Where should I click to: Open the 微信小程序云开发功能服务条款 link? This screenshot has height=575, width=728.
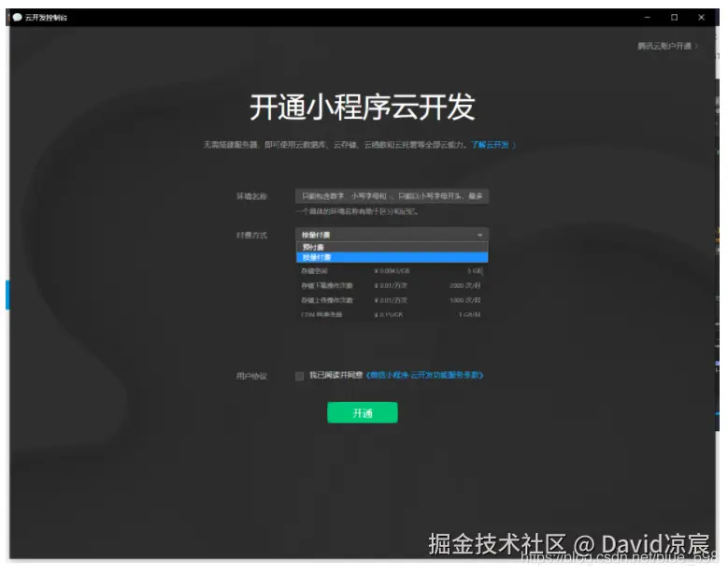coord(425,375)
